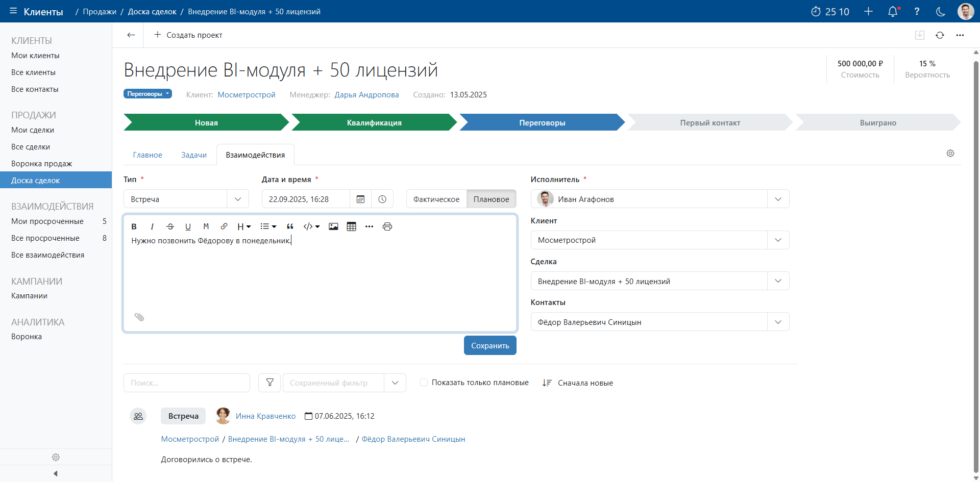
Task: Insert a table in the editor
Action: pyautogui.click(x=351, y=226)
